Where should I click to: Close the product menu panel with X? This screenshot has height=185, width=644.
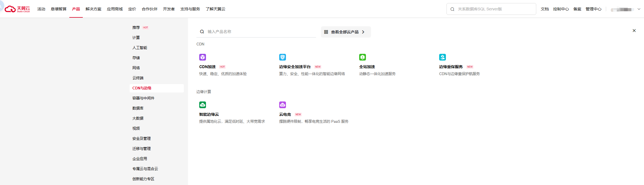634,31
